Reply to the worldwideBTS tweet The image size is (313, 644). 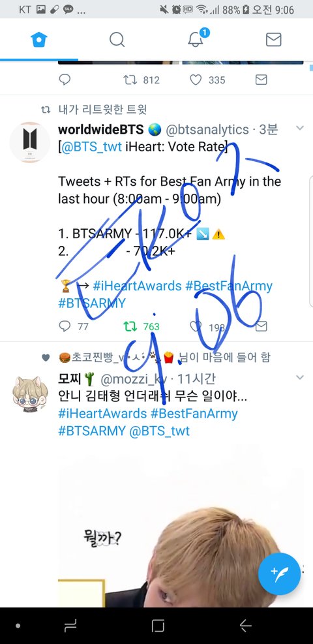click(65, 326)
